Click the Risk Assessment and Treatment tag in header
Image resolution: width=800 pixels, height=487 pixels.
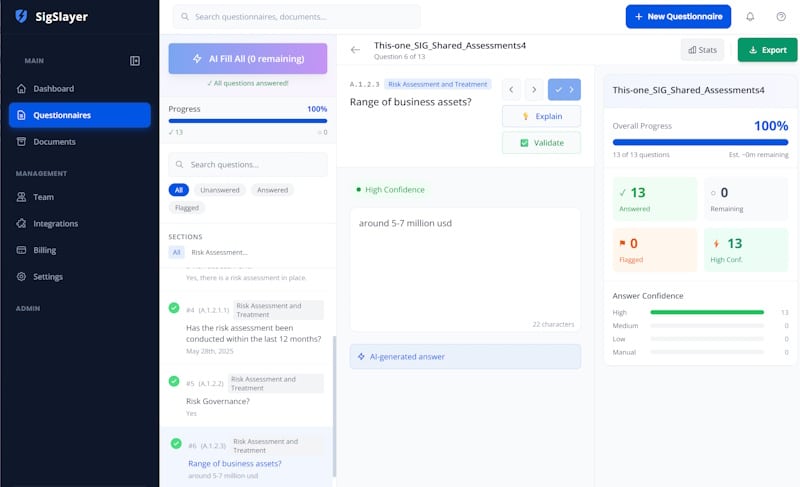point(438,84)
